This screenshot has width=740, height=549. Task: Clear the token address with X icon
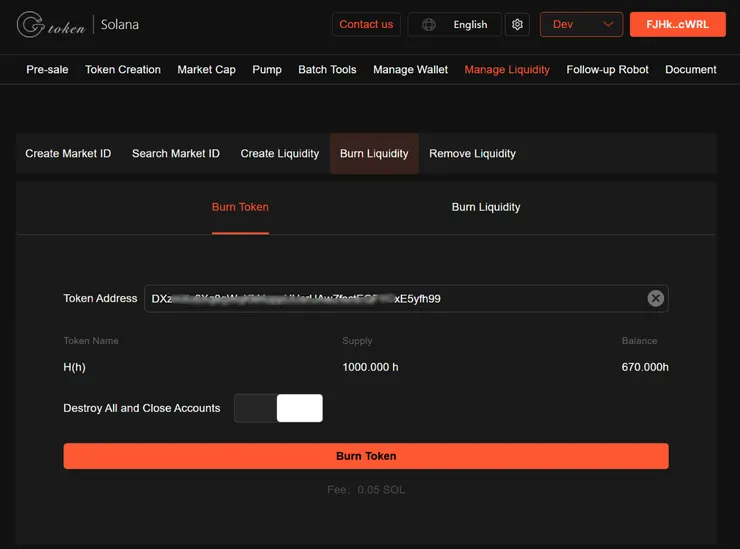(655, 298)
